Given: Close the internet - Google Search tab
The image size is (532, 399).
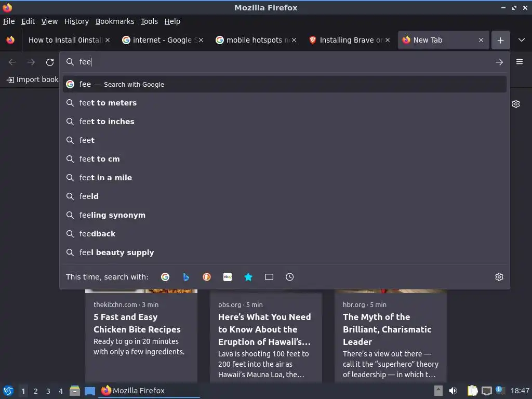Looking at the screenshot, I should tap(201, 40).
